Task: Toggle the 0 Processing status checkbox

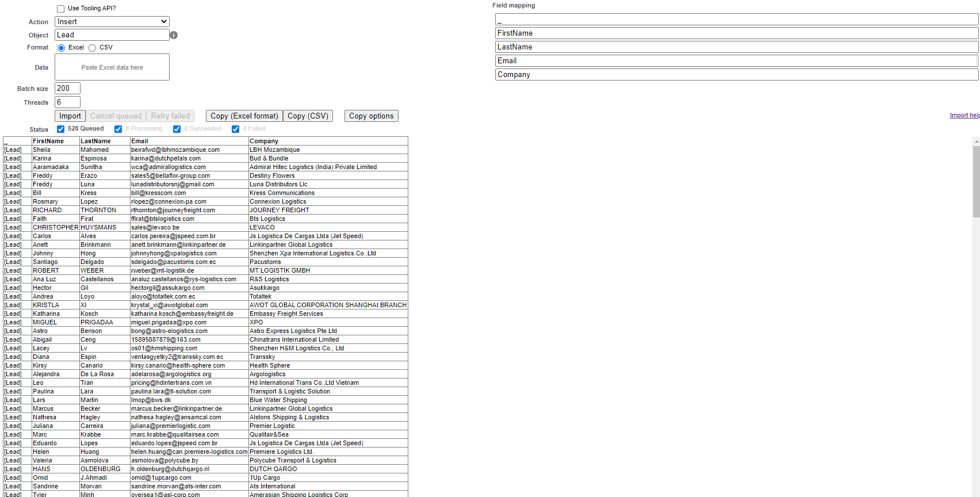Action: pyautogui.click(x=118, y=129)
